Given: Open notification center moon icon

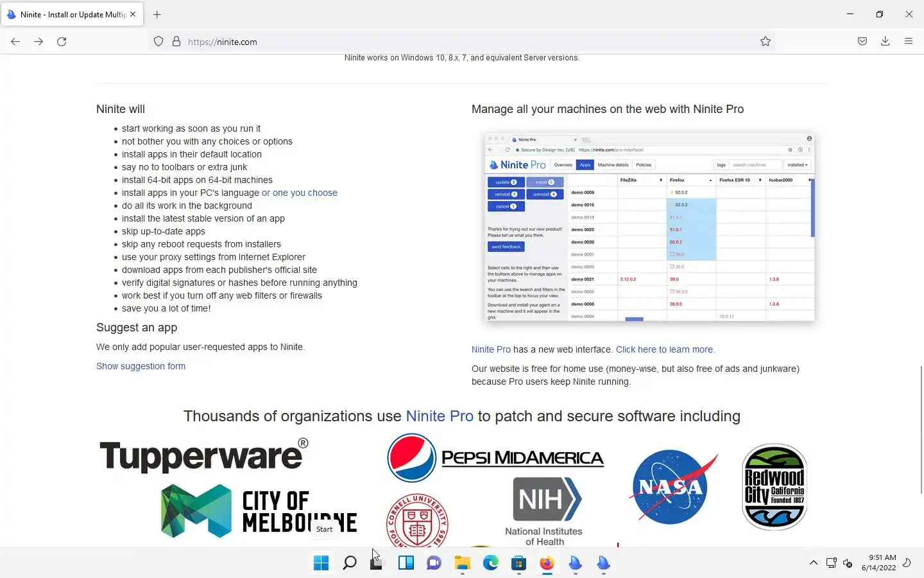Looking at the screenshot, I should pos(907,563).
